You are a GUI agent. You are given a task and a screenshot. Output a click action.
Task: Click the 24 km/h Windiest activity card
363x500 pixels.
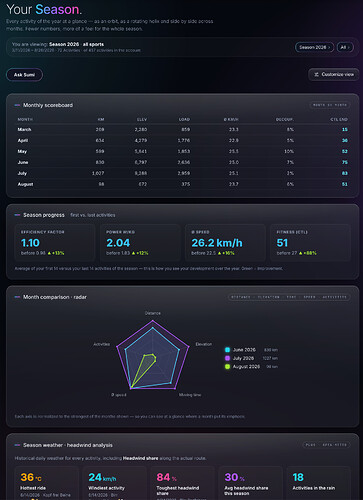coord(115,483)
